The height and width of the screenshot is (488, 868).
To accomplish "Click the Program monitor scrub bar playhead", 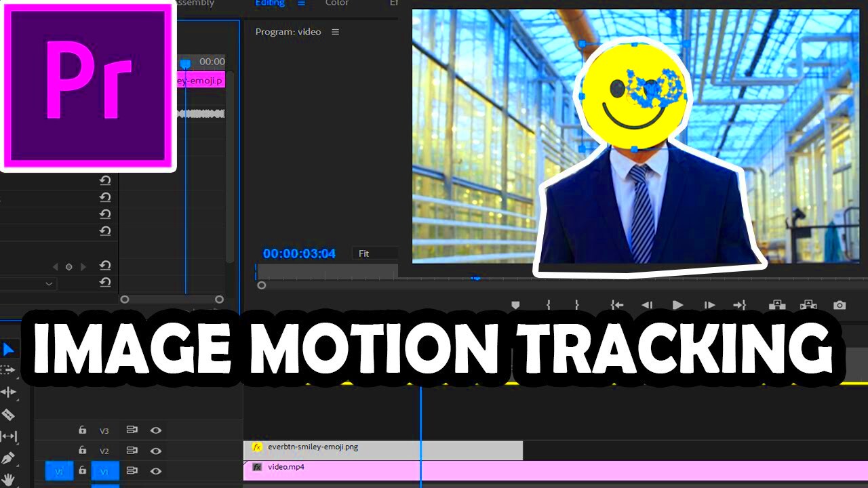I will pyautogui.click(x=476, y=277).
